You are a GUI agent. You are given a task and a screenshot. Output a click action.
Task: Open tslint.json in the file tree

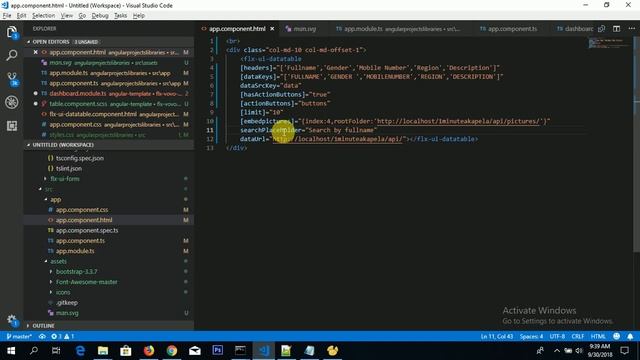(69, 168)
